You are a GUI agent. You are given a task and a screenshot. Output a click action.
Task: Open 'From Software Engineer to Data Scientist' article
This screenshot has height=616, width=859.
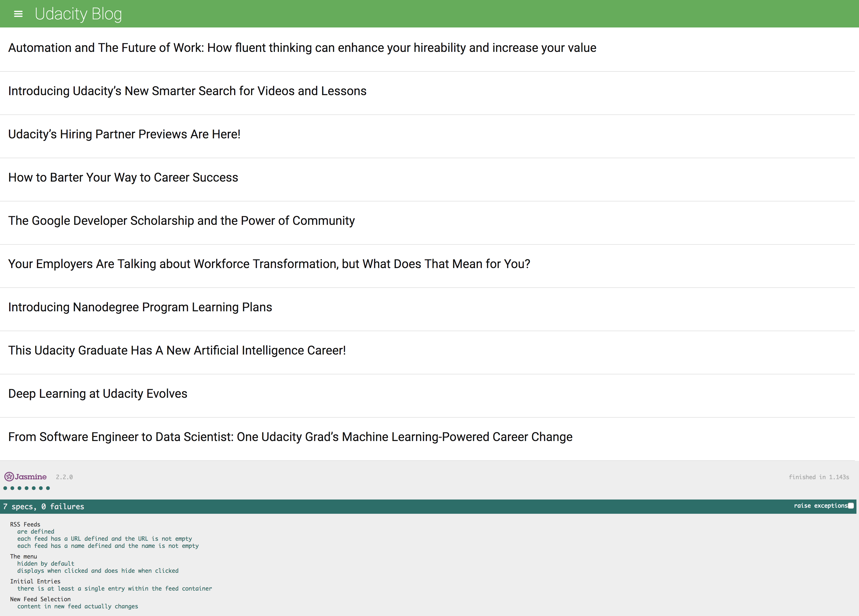point(291,437)
